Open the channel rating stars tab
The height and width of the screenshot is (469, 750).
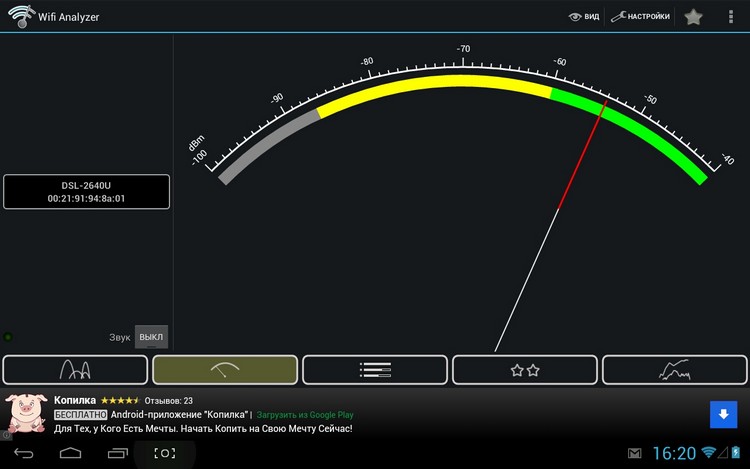click(x=525, y=370)
